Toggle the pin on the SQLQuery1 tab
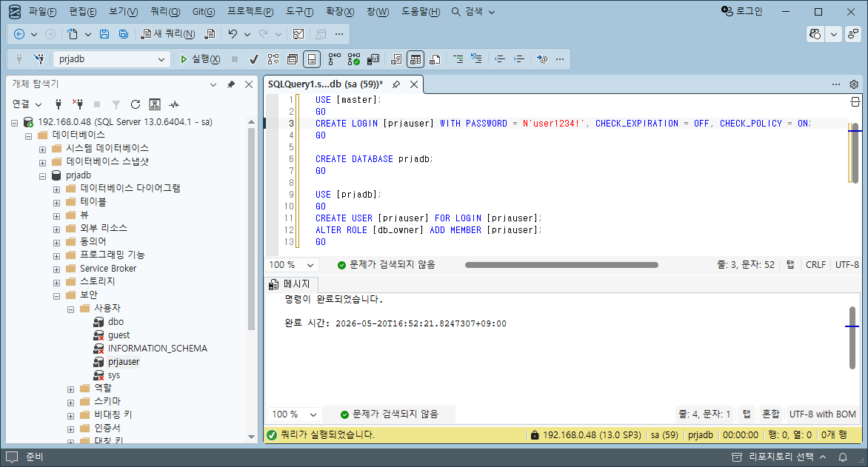Image resolution: width=868 pixels, height=467 pixels. pos(395,84)
